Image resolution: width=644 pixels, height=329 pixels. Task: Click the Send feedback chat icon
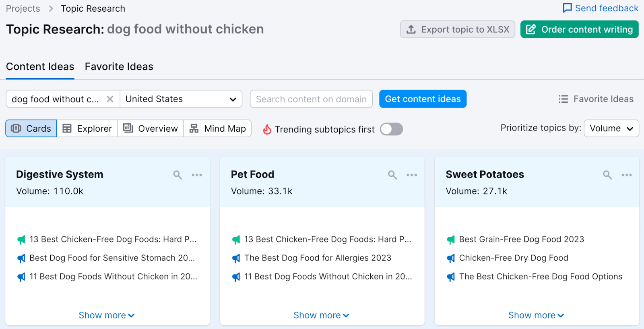tap(567, 8)
